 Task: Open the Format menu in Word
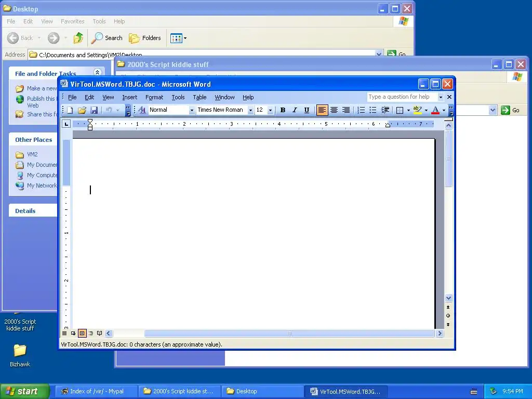point(154,97)
